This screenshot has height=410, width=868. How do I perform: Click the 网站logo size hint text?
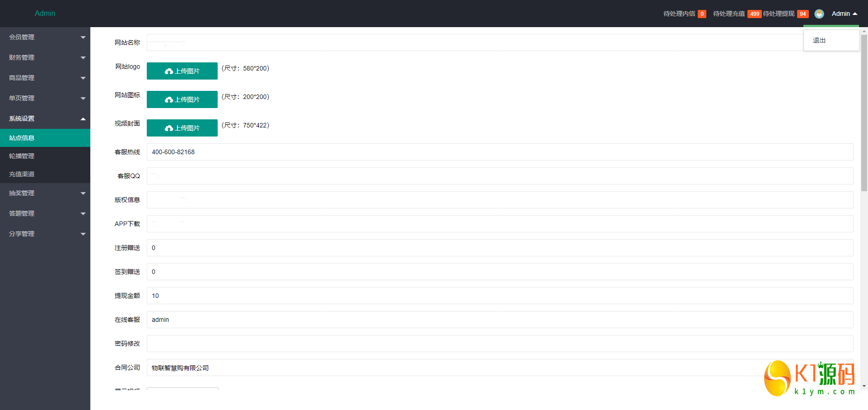click(x=245, y=68)
